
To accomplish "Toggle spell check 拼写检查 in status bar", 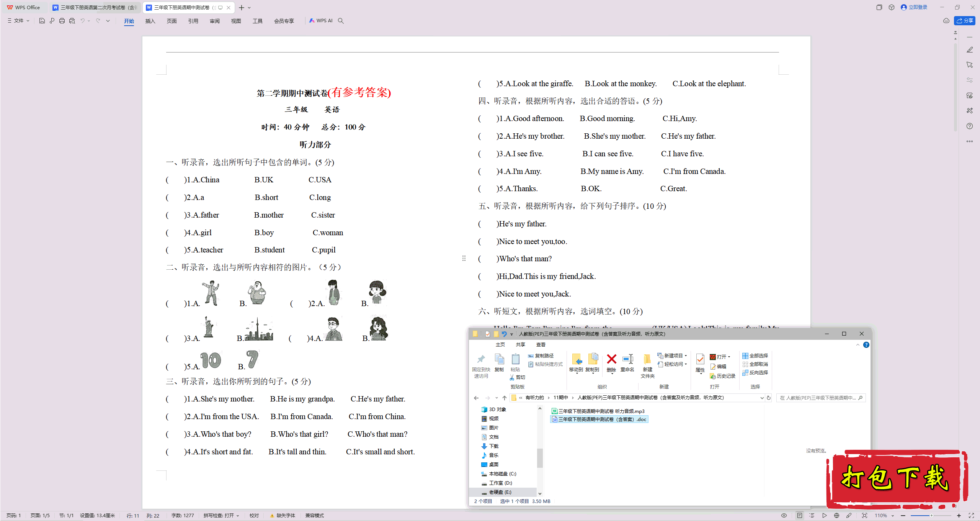I will point(221,516).
